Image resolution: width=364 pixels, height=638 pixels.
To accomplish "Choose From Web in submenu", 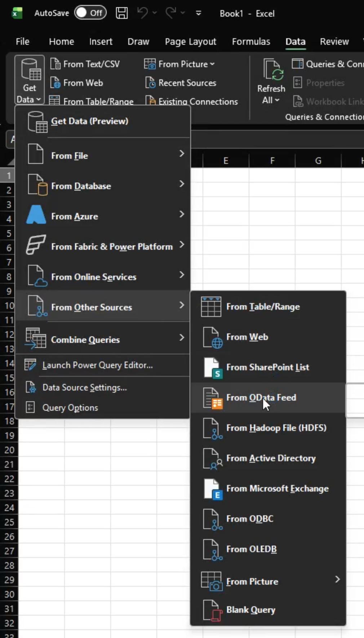I will 268,337.
